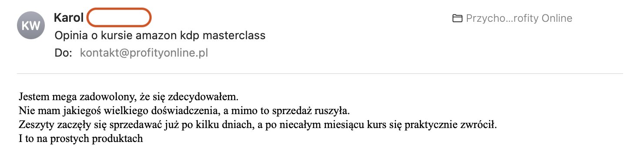The image size is (644, 162).
Task: Open the Przycho...rofity Online mailbox label
Action: [x=519, y=18]
